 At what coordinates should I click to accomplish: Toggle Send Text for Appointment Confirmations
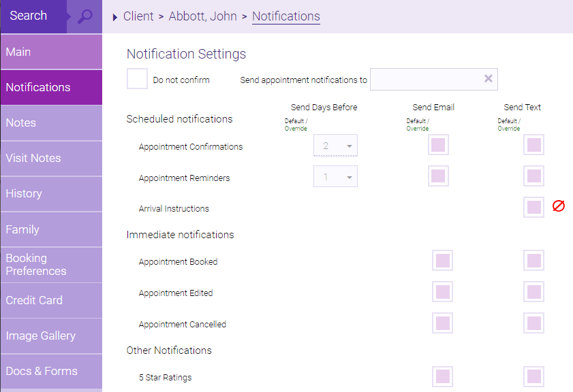coord(533,145)
